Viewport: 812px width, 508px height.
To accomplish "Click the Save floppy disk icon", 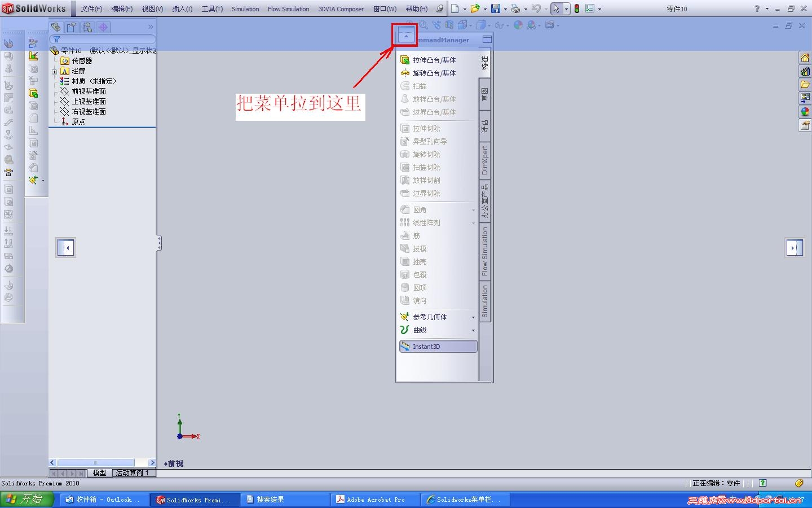I will coord(496,8).
